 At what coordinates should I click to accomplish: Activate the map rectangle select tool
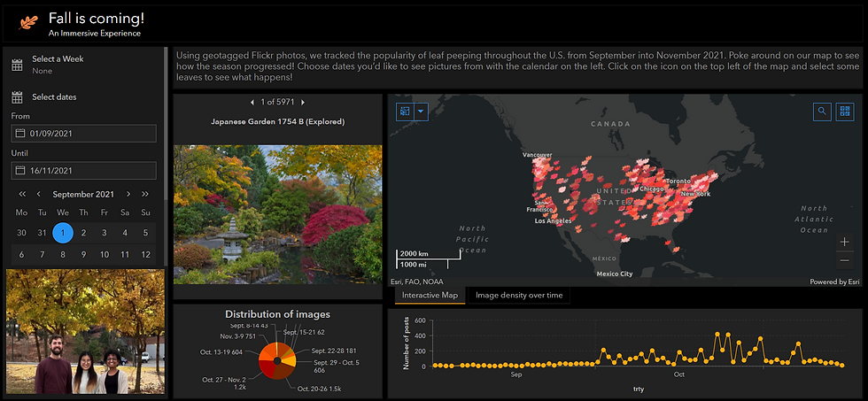pyautogui.click(x=405, y=112)
